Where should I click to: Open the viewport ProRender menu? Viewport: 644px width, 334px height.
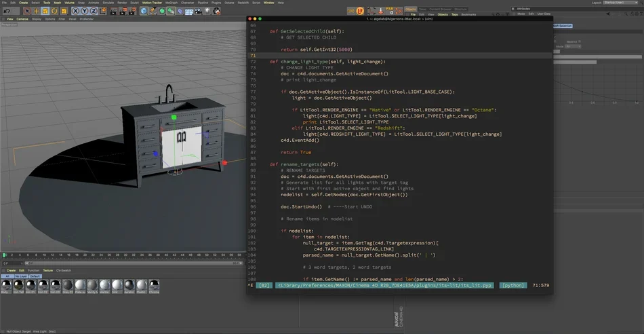(x=87, y=19)
